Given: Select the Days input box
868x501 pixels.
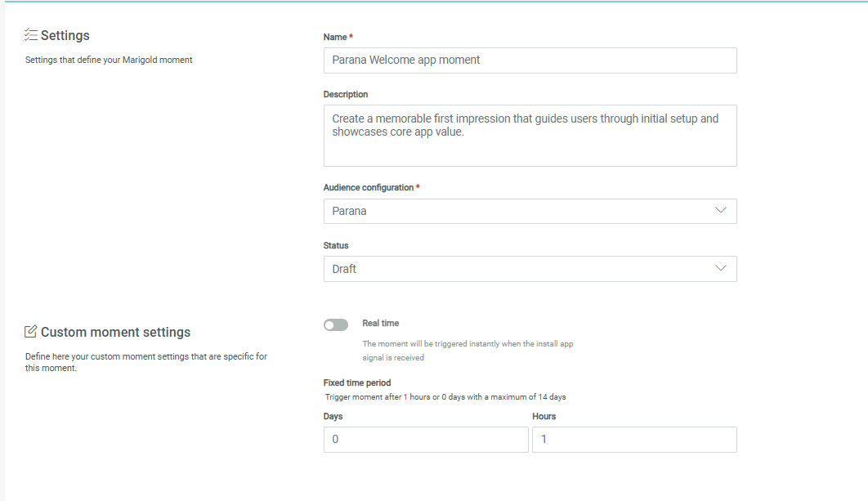Looking at the screenshot, I should click(426, 440).
